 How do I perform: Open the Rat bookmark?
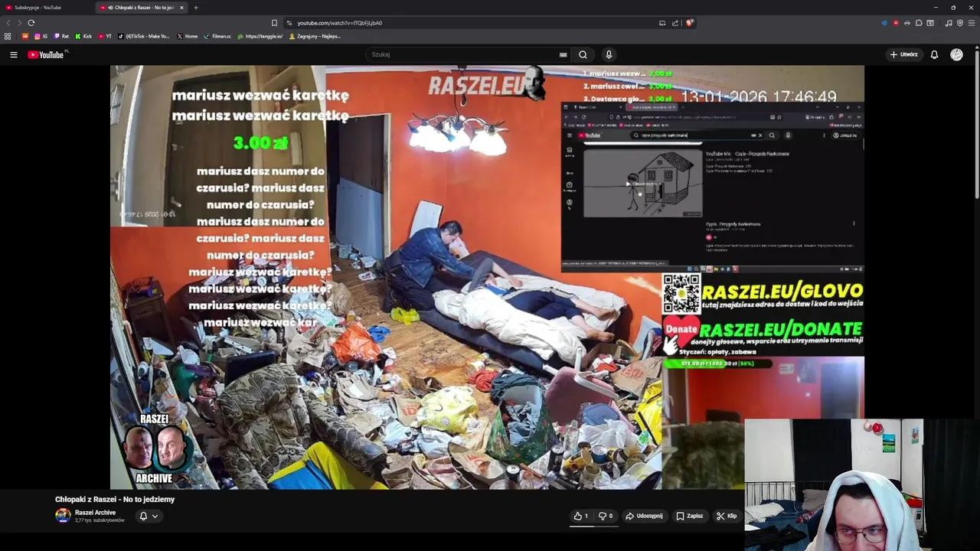pos(60,36)
